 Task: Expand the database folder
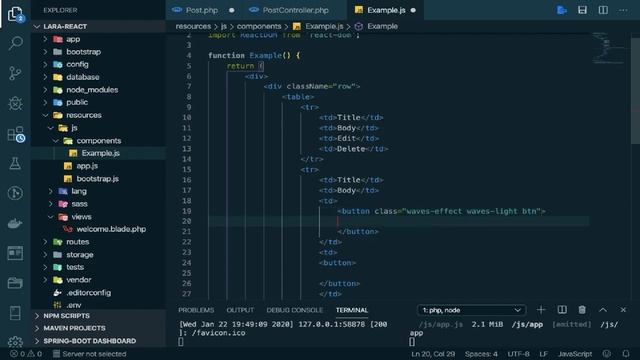[x=98, y=77]
